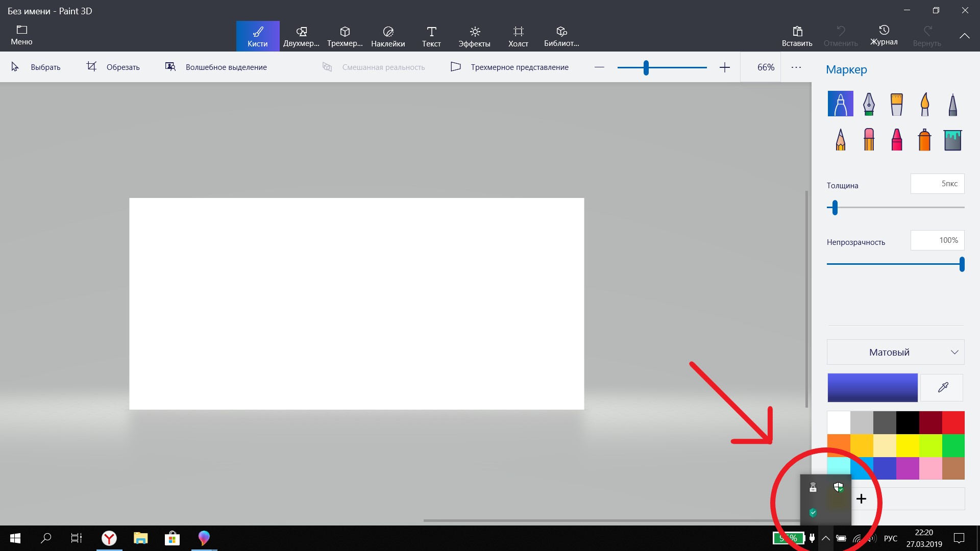
Task: Zoom in with plus button
Action: pyautogui.click(x=724, y=67)
